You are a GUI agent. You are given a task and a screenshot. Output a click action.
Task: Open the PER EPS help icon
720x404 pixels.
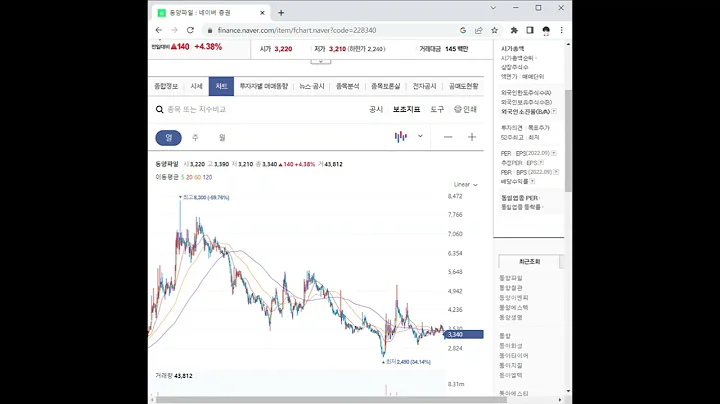[554, 153]
